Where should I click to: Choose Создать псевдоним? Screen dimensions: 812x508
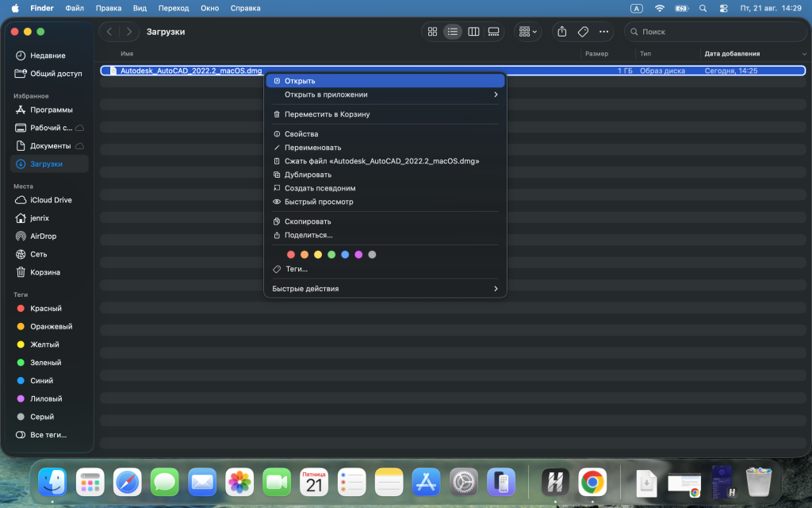click(x=385, y=188)
